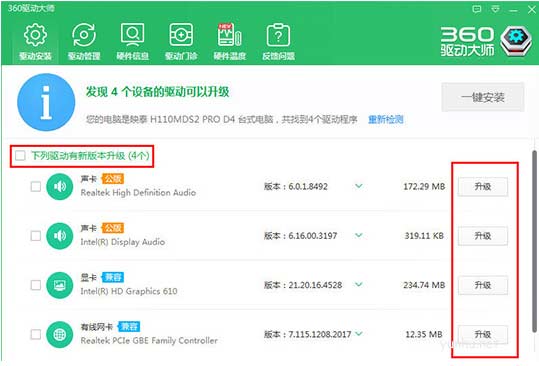
Task: Click the 显卡 device type label
Action: click(x=89, y=277)
